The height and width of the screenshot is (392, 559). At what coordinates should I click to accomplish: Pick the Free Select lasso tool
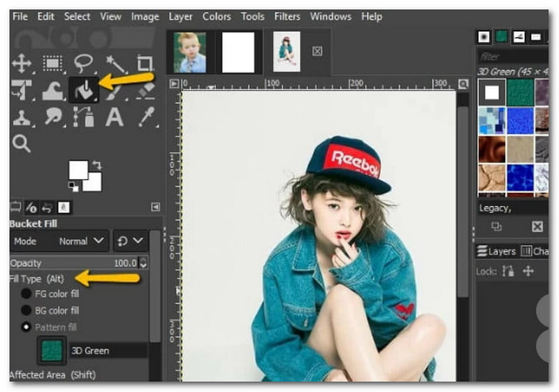click(x=84, y=63)
